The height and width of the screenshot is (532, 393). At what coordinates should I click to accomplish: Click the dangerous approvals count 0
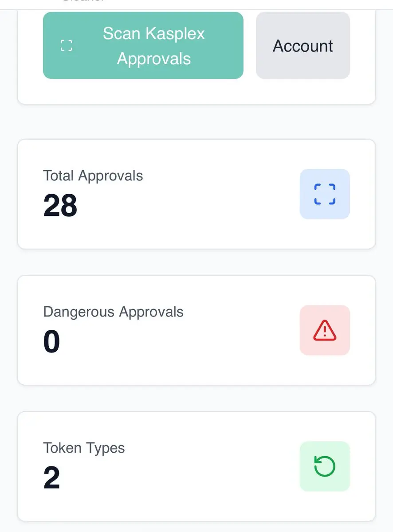coord(51,342)
